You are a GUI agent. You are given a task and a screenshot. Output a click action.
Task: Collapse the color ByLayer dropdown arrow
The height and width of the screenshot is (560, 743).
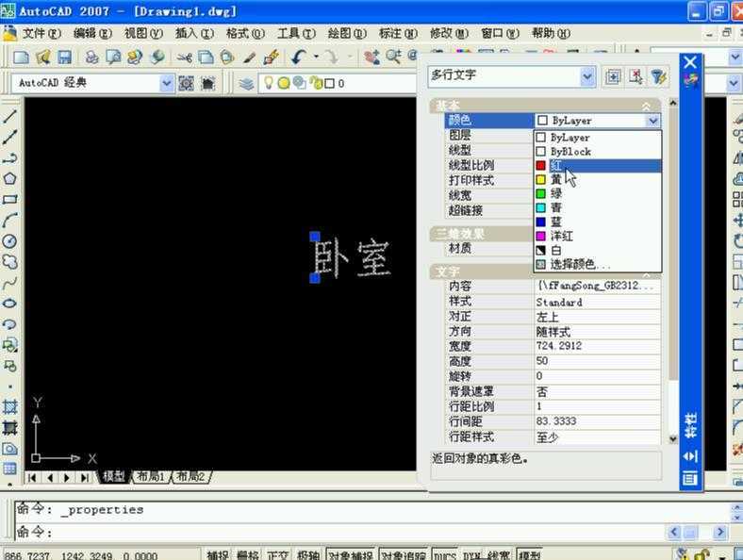pos(653,121)
